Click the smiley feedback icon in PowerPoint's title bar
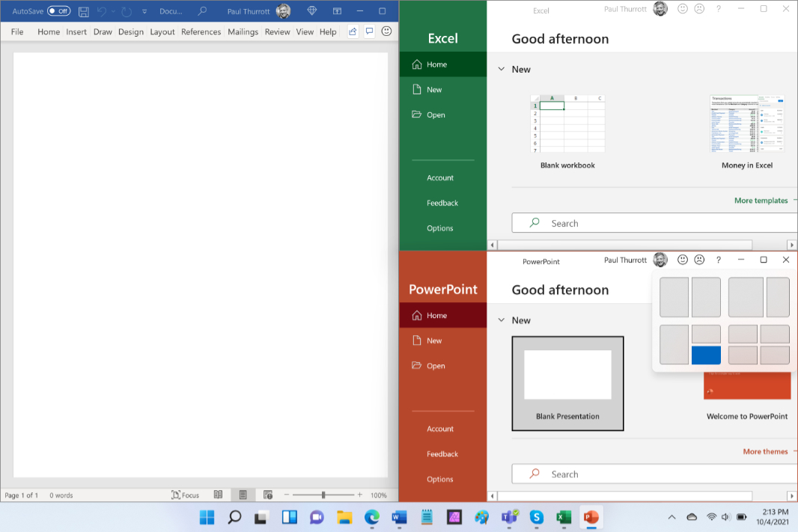Screen dimensions: 798x532 click(682, 260)
